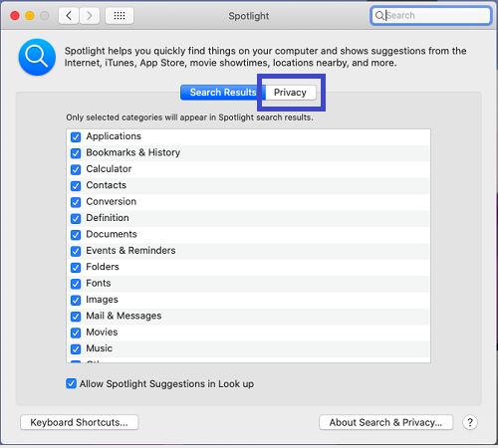Uncheck the Music checkbox
Screen dimensions: 498x448
tap(76, 349)
